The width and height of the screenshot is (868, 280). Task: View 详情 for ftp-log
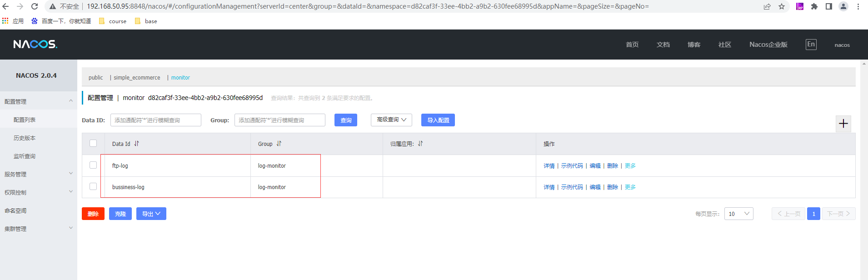point(549,166)
